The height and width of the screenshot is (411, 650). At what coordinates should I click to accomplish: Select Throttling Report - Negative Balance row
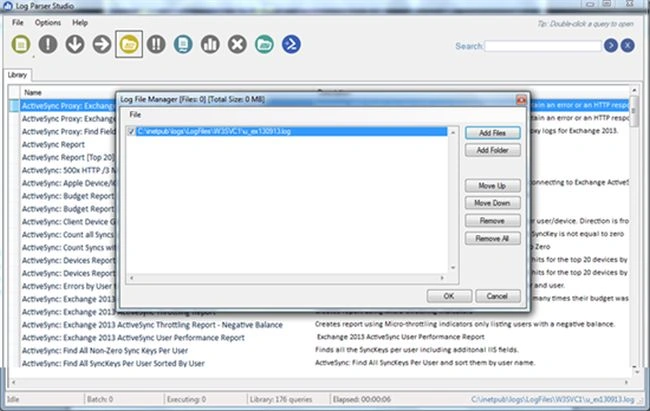(152, 325)
